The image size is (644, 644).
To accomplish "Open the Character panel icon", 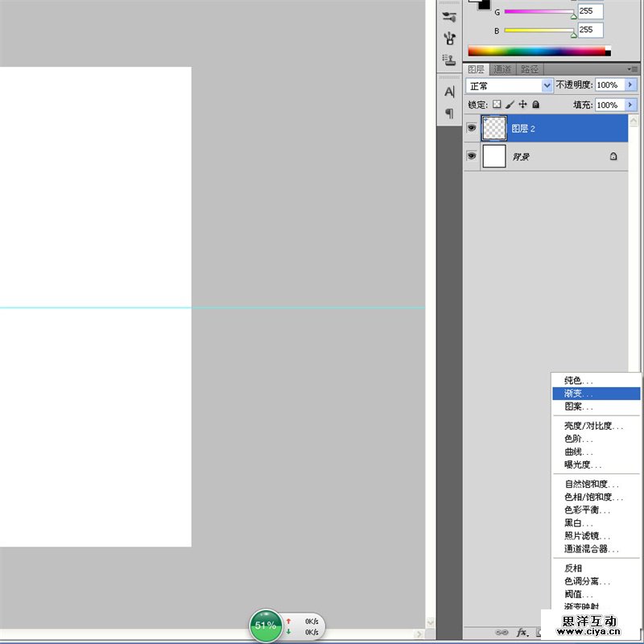I will coord(449,92).
